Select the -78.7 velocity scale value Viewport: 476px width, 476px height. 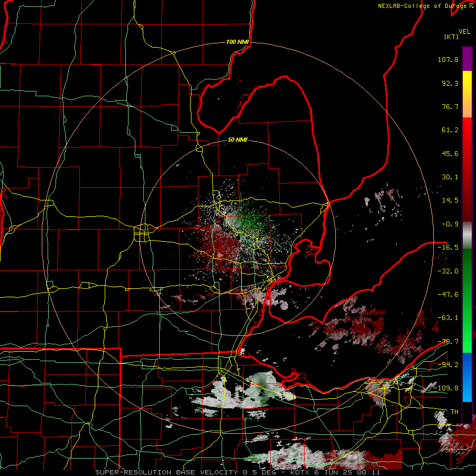pyautogui.click(x=448, y=341)
